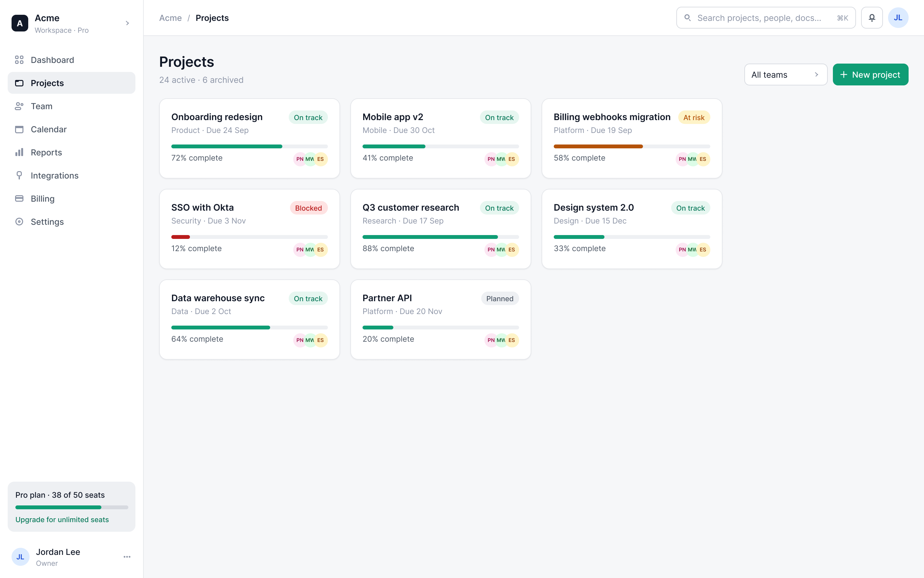Click the Projects folder icon in sidebar
The image size is (924, 578).
(x=19, y=83)
